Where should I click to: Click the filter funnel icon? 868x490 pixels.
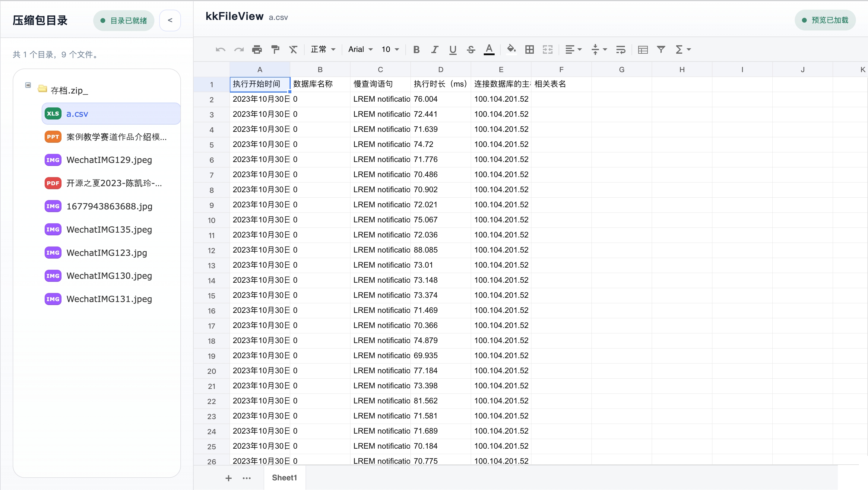pos(661,49)
